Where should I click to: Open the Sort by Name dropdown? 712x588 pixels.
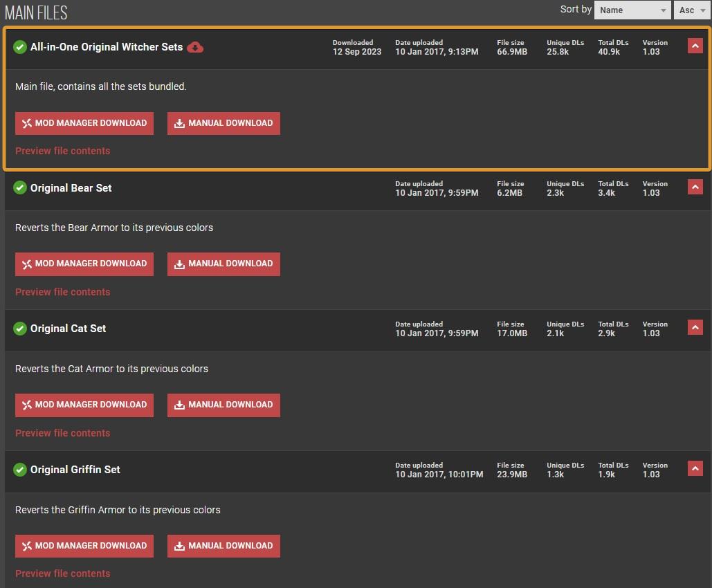pos(632,10)
